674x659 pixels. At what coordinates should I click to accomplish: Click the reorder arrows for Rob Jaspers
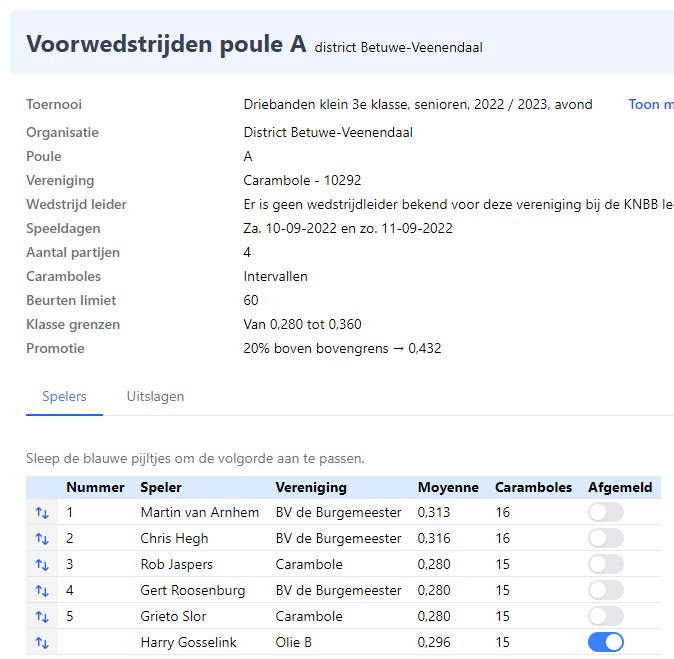(42, 564)
